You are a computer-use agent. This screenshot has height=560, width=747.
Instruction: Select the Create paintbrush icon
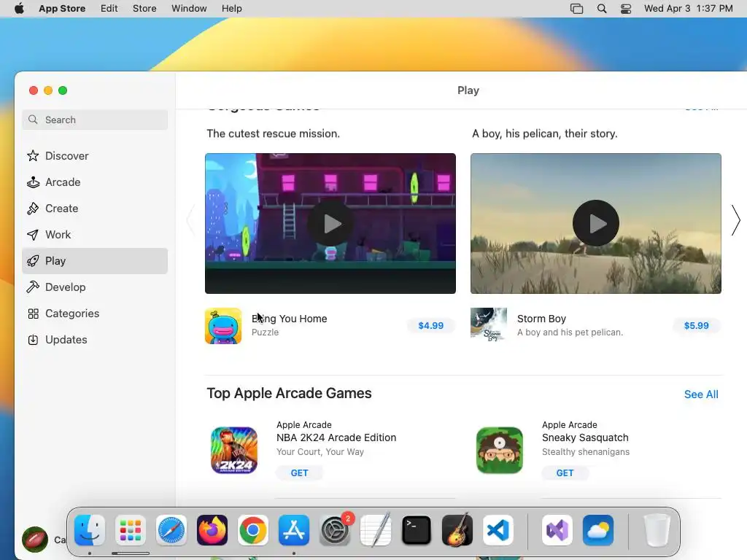pyautogui.click(x=33, y=208)
